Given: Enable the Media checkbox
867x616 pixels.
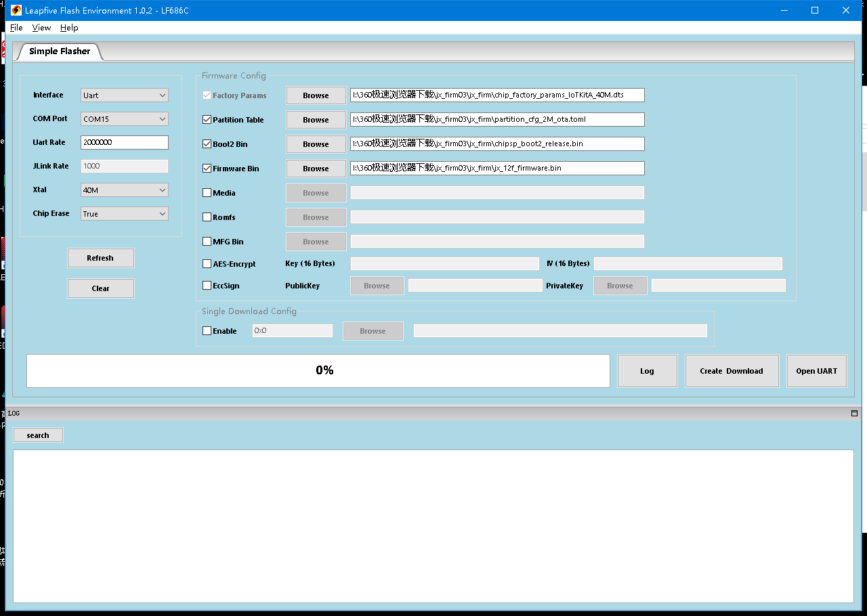Looking at the screenshot, I should pos(207,193).
